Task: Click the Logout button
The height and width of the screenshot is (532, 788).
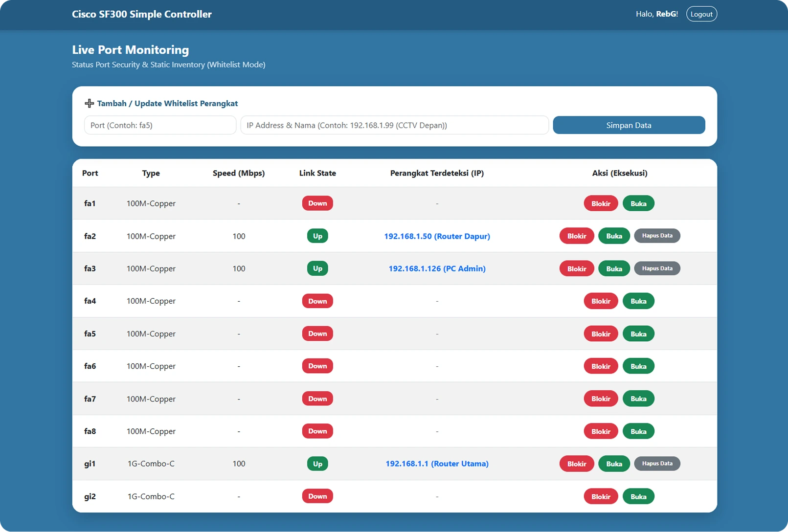Action: click(701, 14)
